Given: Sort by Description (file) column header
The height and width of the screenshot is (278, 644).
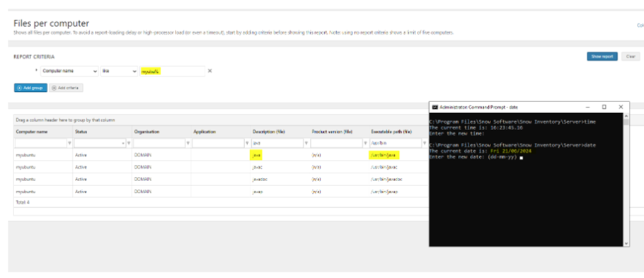Looking at the screenshot, I should pos(269,132).
